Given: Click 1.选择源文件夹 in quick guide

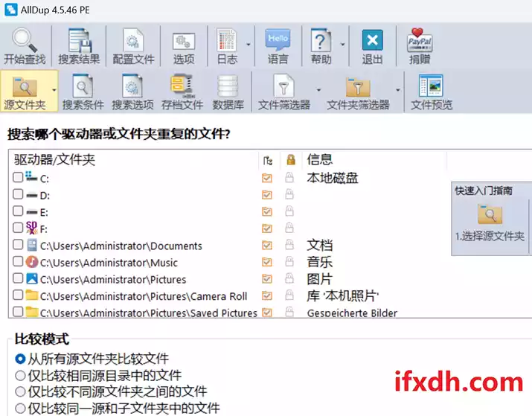Looking at the screenshot, I should point(490,222).
